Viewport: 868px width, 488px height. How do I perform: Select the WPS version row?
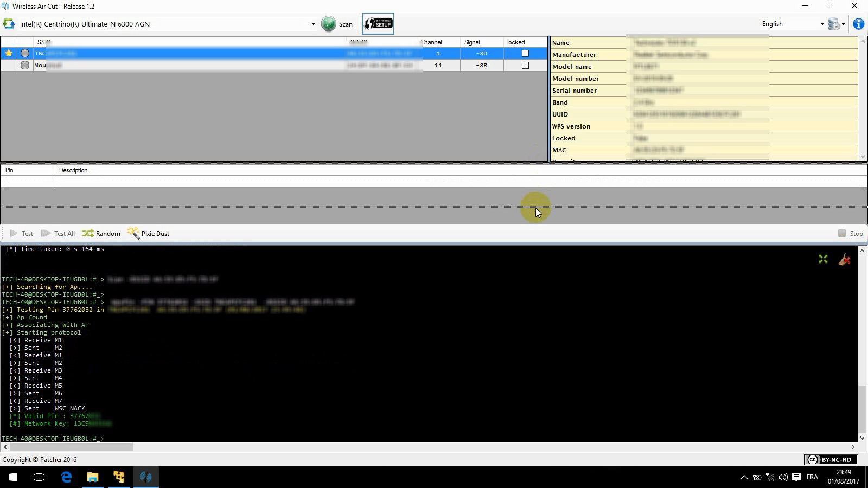tap(704, 126)
